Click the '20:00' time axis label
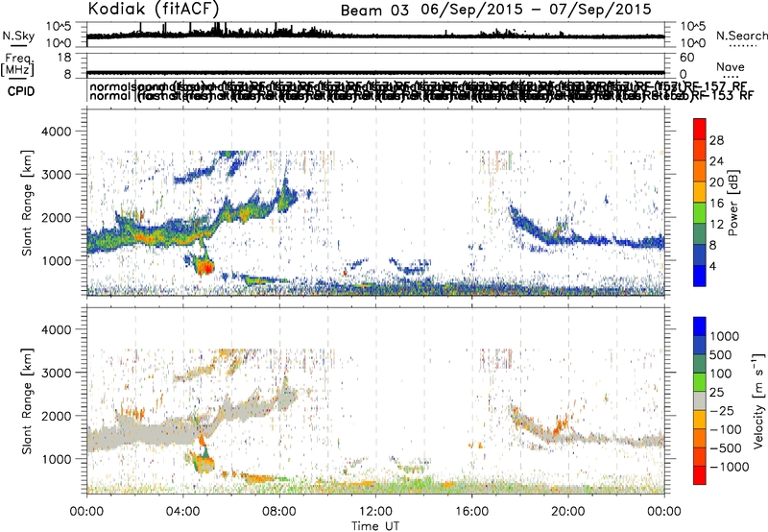768x532 pixels. coord(568,512)
